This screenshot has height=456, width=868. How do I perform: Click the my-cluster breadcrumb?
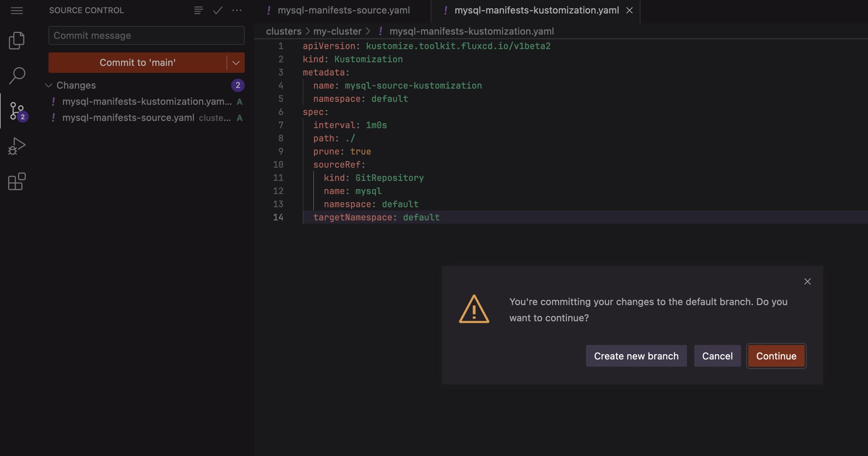tap(337, 31)
